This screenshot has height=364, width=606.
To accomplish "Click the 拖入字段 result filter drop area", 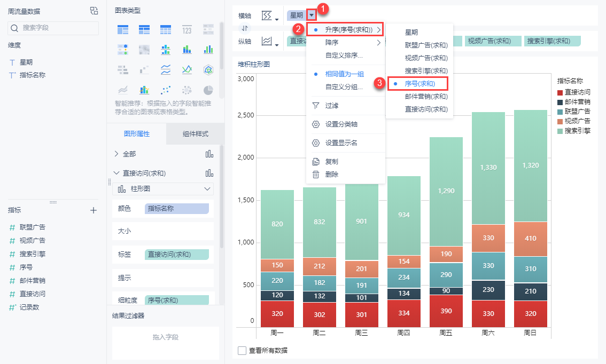I will [166, 343].
